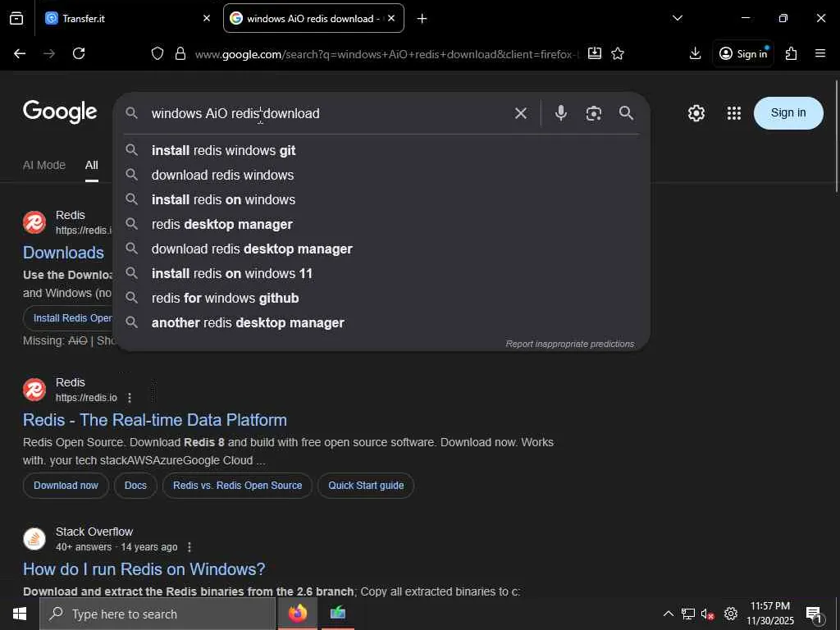Image resolution: width=840 pixels, height=630 pixels.
Task: Install site as app icon in address bar
Action: 595,53
